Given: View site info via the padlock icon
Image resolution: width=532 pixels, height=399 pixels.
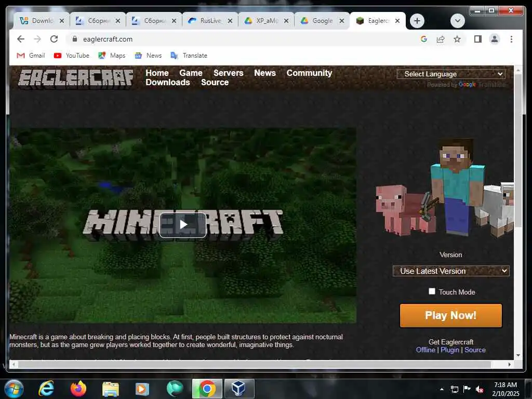Looking at the screenshot, I should click(x=75, y=39).
